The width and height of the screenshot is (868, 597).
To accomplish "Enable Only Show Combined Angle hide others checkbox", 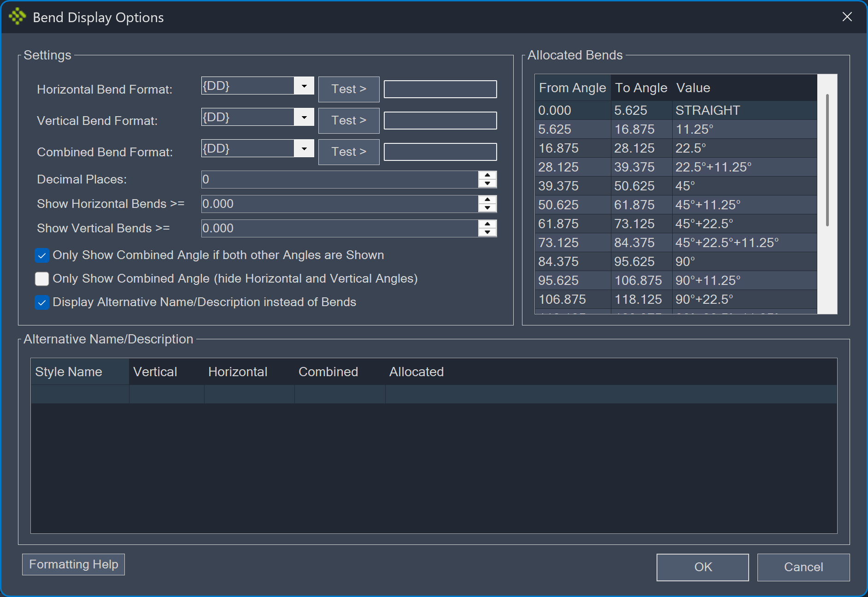I will 42,279.
